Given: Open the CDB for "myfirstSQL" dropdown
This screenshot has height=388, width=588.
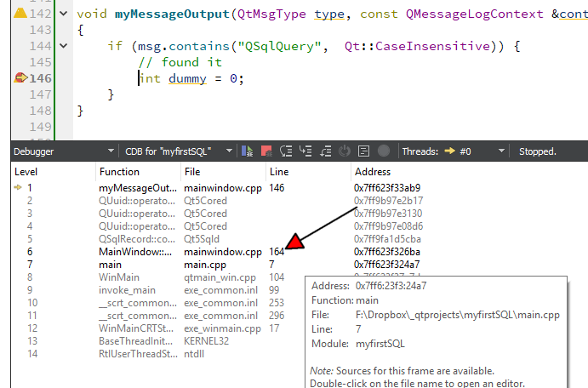Looking at the screenshot, I should (x=179, y=151).
